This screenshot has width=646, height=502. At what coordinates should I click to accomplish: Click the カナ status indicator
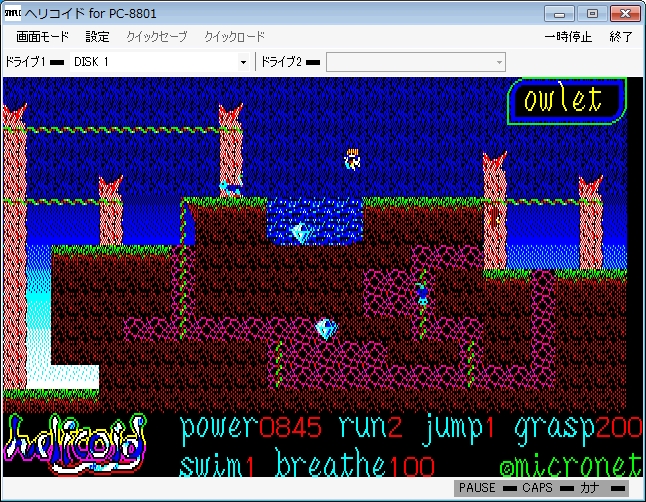pos(602,488)
